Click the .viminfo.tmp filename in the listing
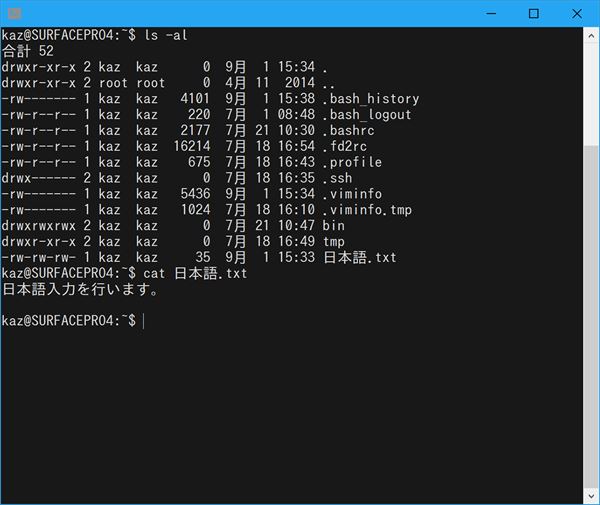 pyautogui.click(x=366, y=210)
